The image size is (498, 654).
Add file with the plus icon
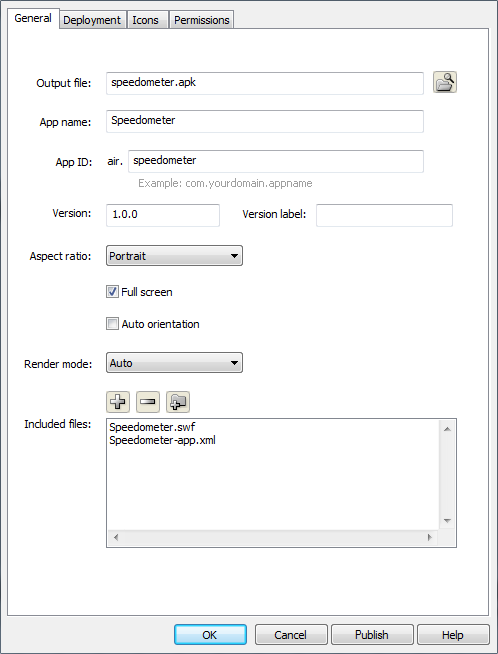point(118,402)
